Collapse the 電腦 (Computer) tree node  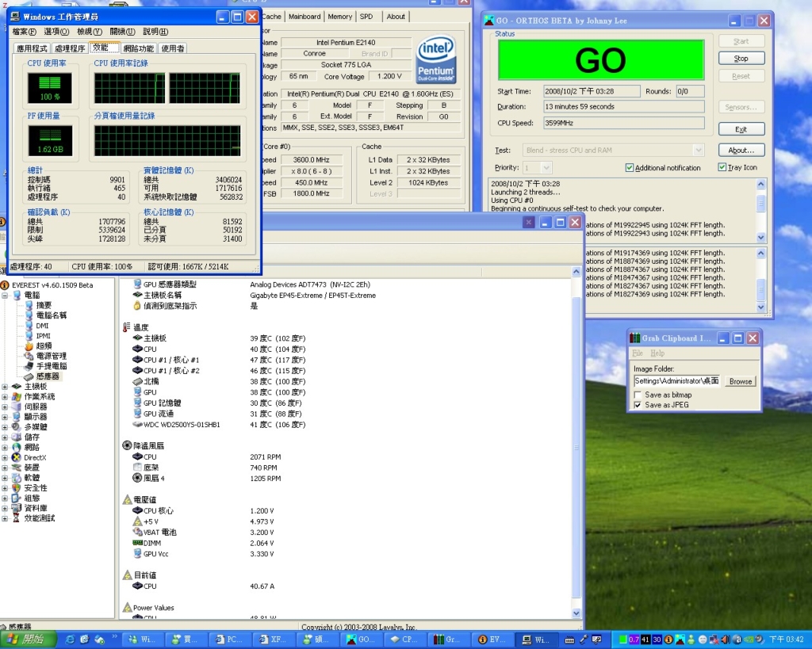pyautogui.click(x=5, y=295)
